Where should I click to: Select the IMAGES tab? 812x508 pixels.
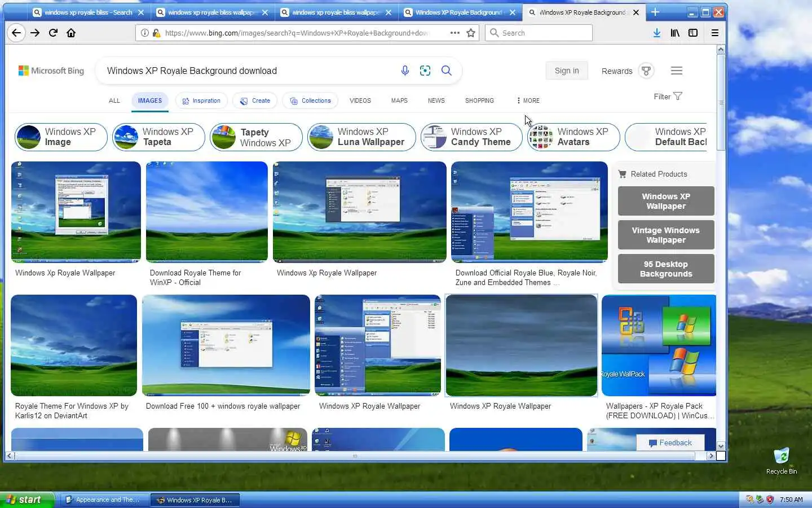150,100
